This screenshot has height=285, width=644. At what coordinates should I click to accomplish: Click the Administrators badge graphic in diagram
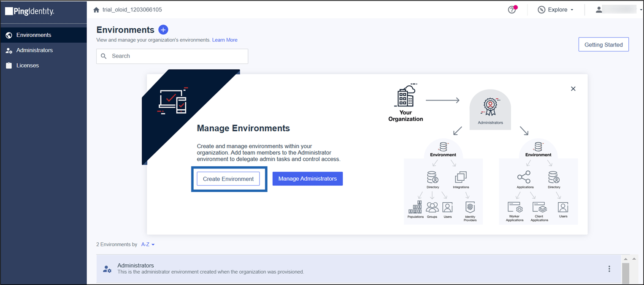click(490, 108)
